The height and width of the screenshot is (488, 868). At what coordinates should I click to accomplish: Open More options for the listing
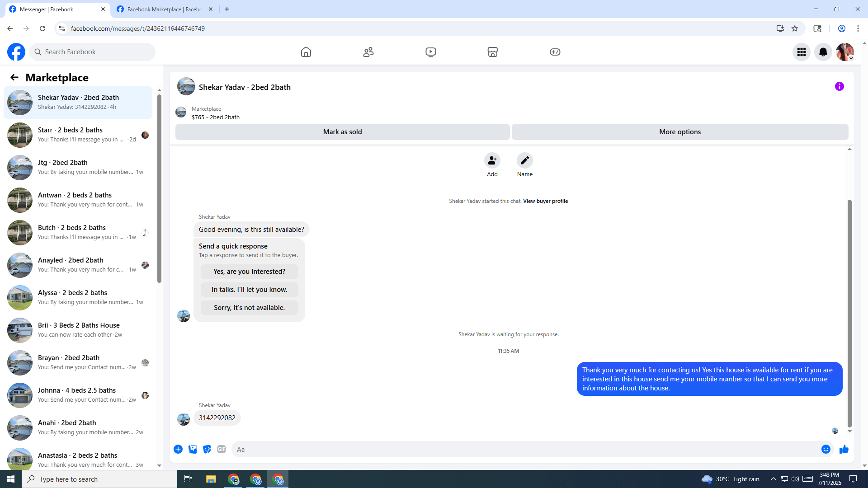680,132
